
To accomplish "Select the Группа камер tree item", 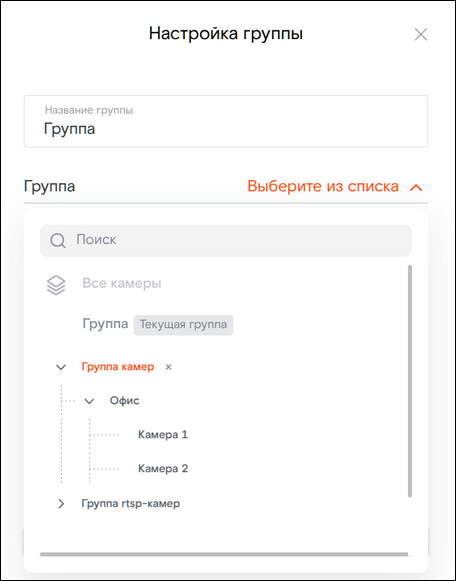I will [x=118, y=367].
